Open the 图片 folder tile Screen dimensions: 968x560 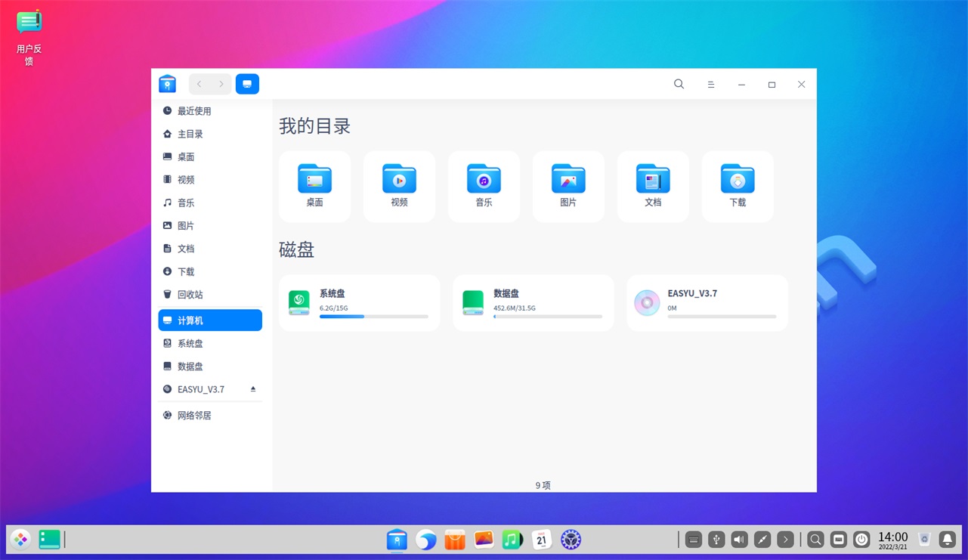point(568,186)
